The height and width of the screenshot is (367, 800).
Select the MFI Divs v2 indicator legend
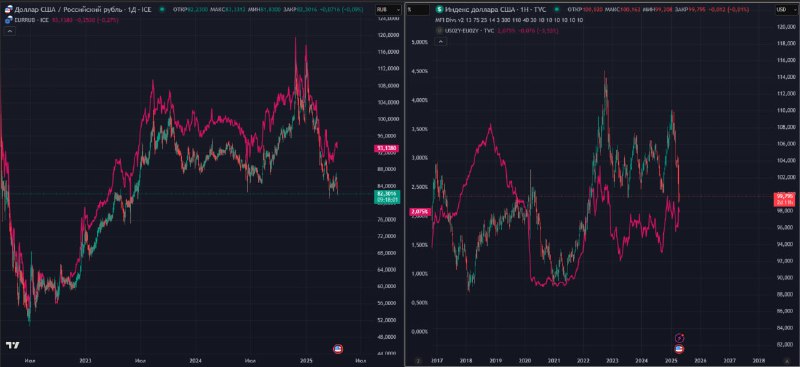point(509,20)
